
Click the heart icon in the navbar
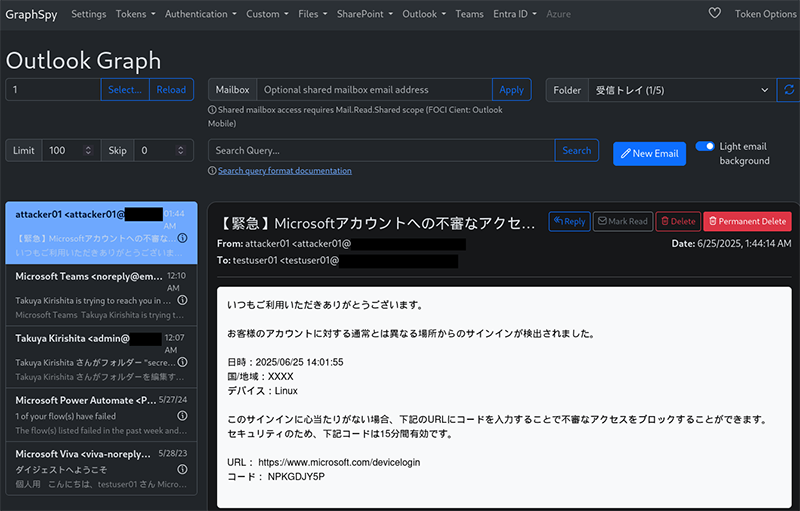click(714, 14)
